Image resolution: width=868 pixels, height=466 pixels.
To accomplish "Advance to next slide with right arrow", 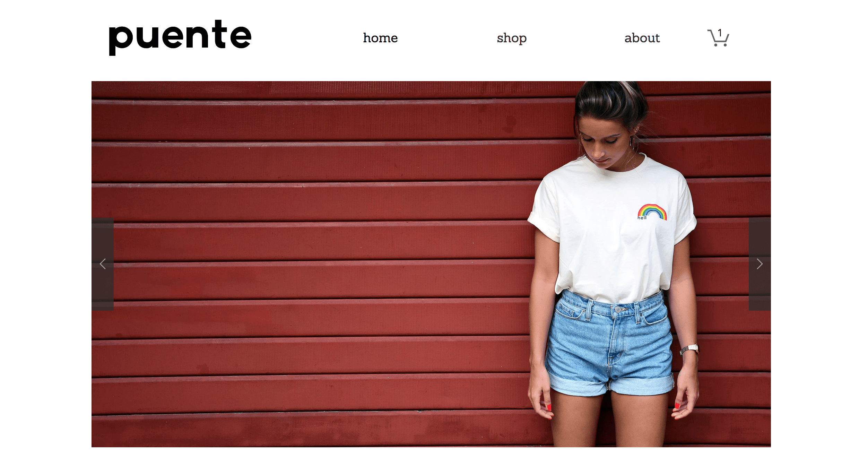I will pos(759,264).
